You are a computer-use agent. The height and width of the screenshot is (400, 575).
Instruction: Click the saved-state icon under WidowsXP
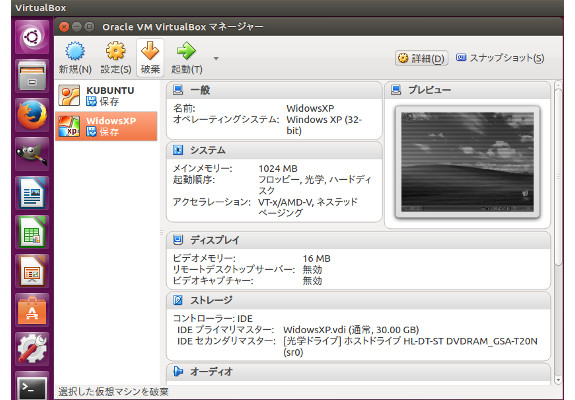click(91, 132)
